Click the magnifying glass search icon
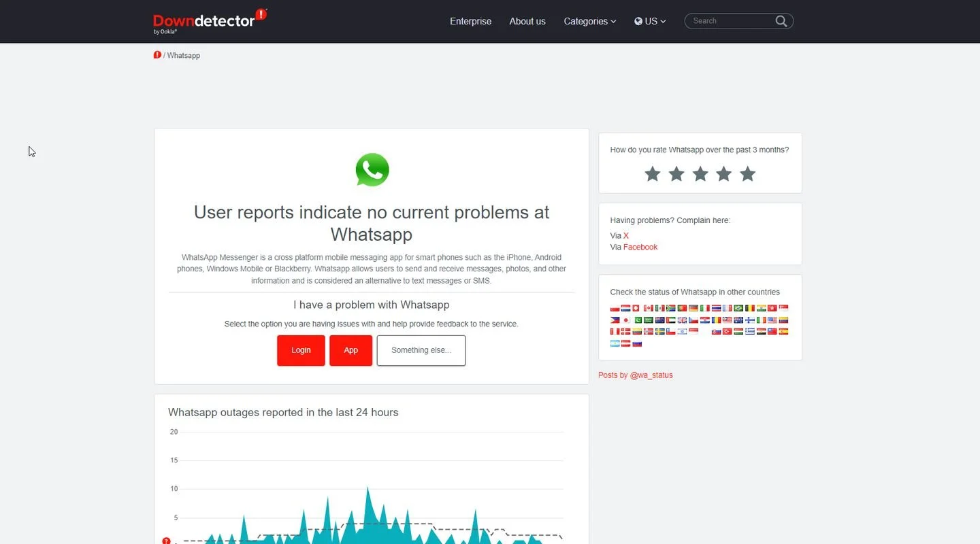This screenshot has width=980, height=544. 781,21
